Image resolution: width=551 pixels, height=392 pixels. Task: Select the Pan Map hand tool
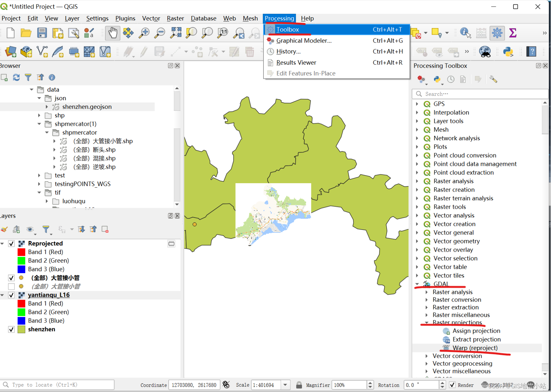point(113,33)
